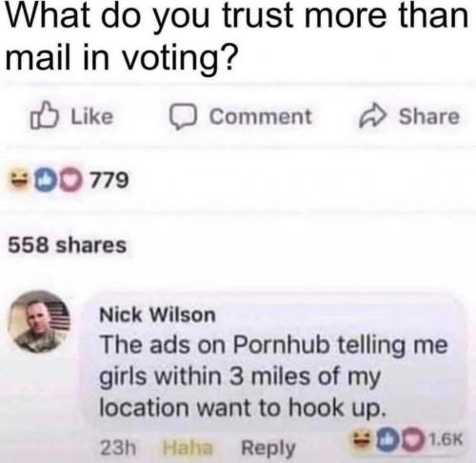Viewport: 476px width, 463px height.
Task: Click the blue Like reaction icon on post
Action: click(45, 180)
